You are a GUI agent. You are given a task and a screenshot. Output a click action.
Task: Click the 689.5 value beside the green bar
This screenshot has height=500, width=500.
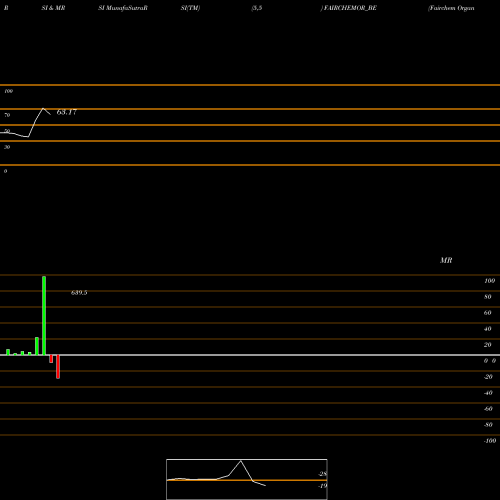point(79,293)
